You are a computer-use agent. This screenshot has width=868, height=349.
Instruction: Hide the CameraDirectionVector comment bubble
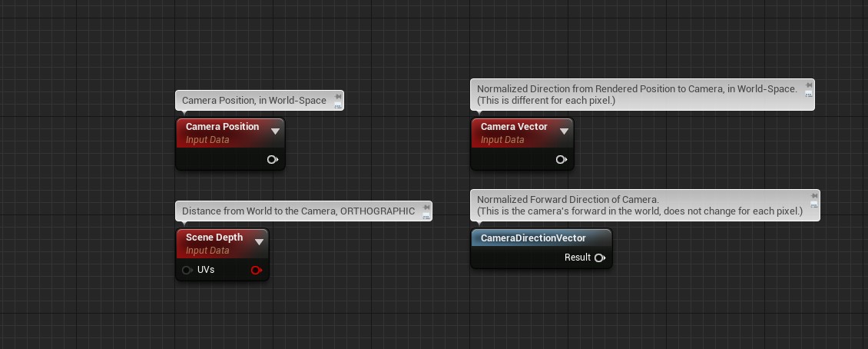[x=814, y=205]
